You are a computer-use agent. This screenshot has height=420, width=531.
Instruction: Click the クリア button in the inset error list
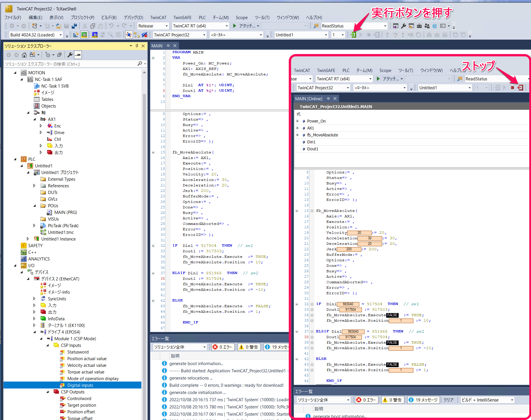[x=448, y=400]
